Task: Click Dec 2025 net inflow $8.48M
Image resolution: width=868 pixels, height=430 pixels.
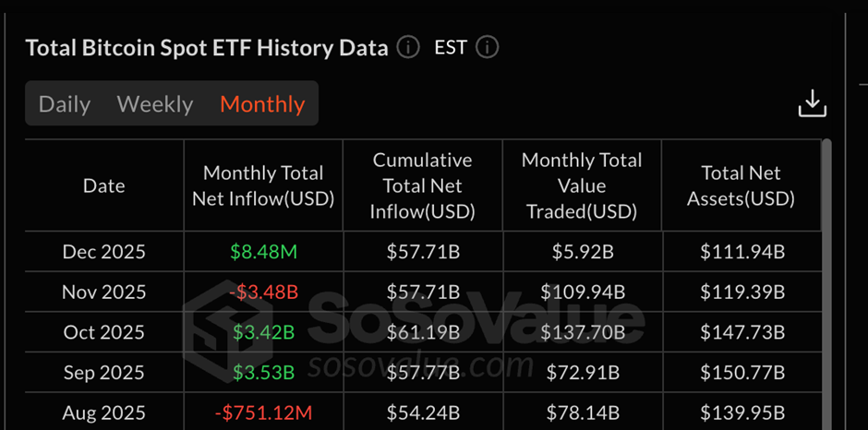Action: [263, 252]
